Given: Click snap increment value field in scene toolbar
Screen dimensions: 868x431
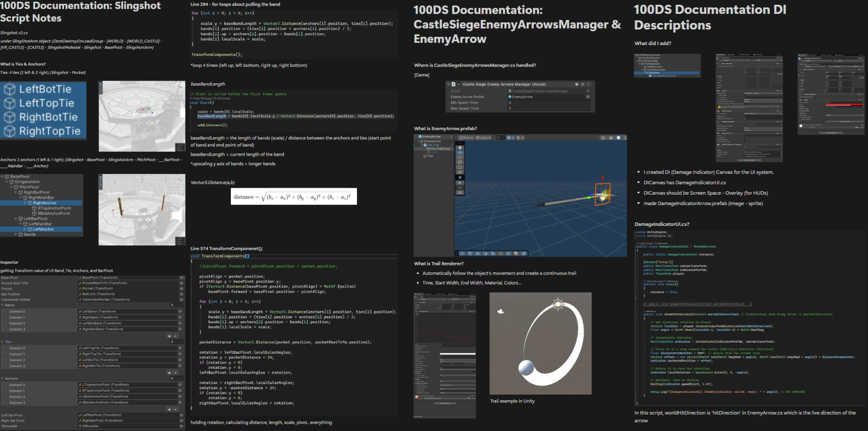Looking at the screenshot, I should (x=501, y=137).
